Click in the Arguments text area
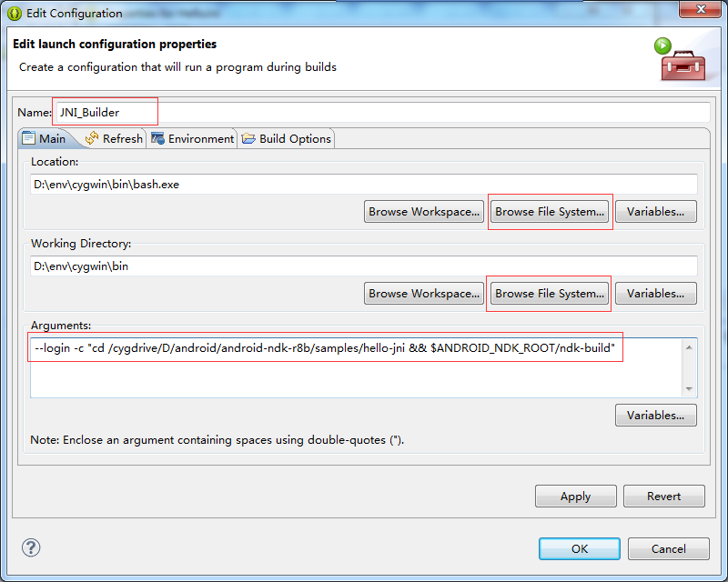Viewport: 728px width, 582px height. (356, 367)
